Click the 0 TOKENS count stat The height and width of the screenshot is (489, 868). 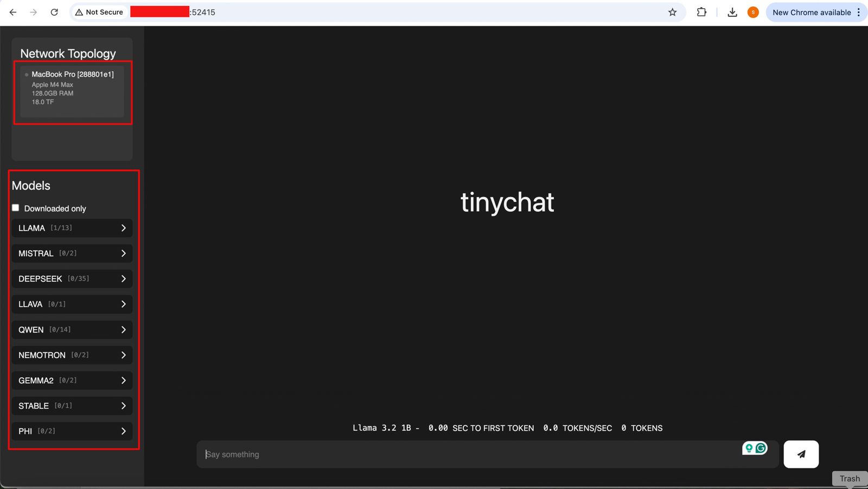(642, 428)
